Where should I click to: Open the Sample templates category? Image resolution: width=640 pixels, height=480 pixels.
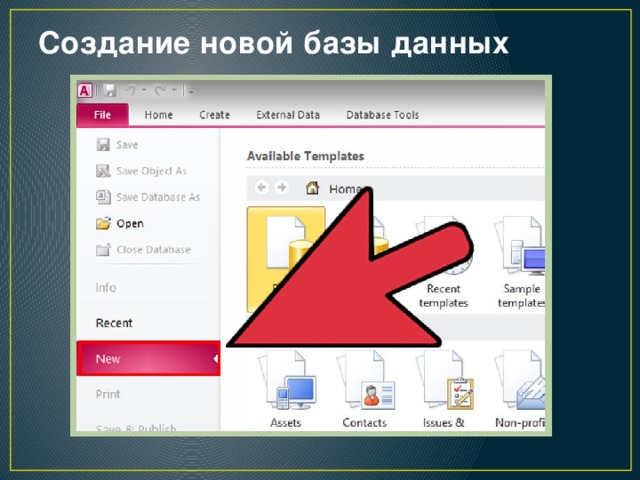click(521, 263)
